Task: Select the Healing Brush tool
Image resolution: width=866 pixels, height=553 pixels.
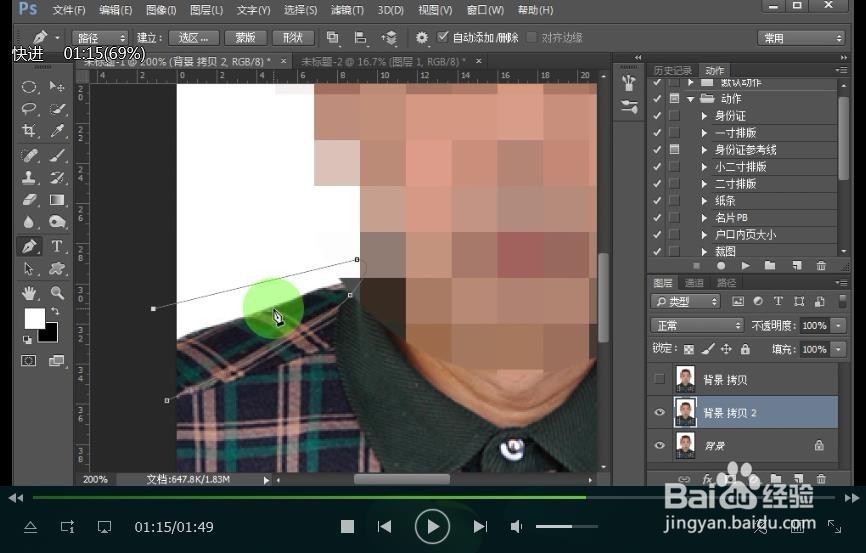Action: (29, 155)
